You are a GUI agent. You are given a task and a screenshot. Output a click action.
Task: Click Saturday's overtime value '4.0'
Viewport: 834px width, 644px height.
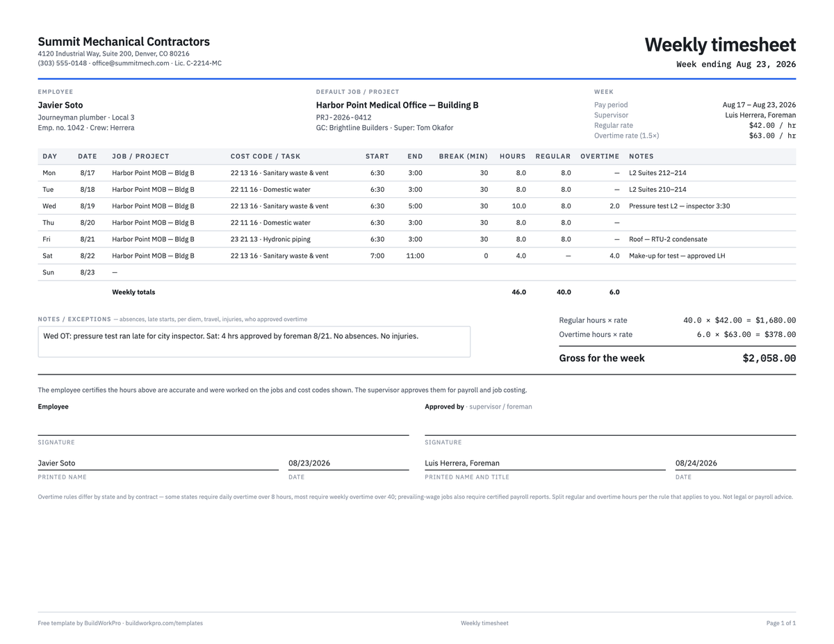click(614, 256)
